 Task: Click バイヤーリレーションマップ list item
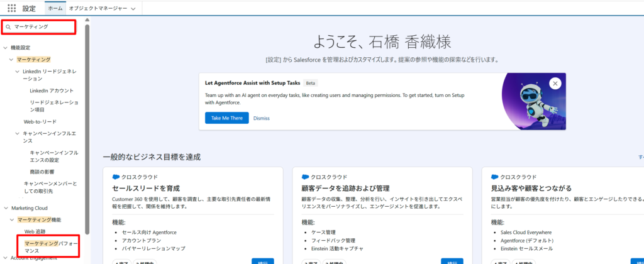153,248
